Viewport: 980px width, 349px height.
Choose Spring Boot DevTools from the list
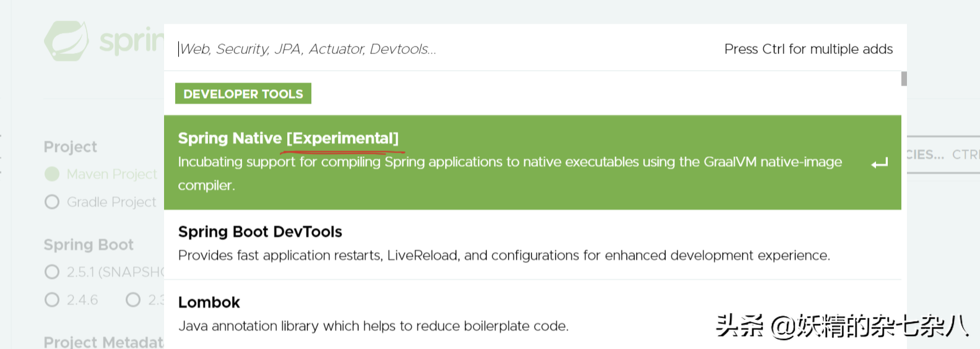(260, 232)
